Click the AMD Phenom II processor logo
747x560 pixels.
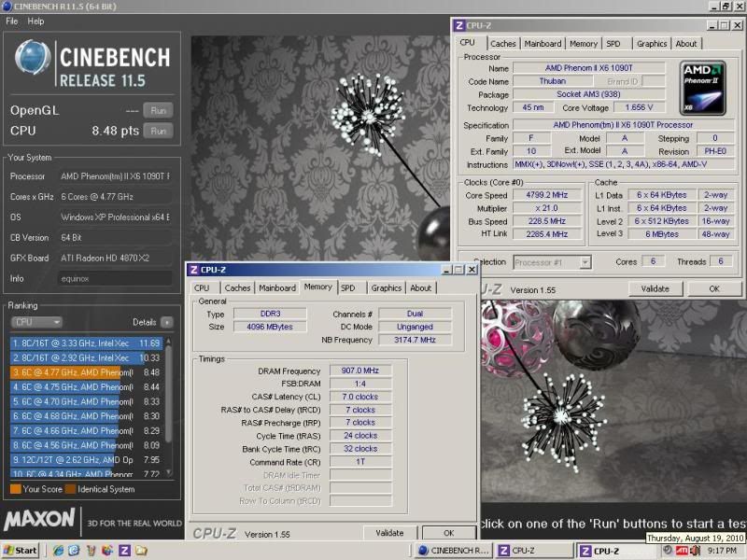(x=703, y=88)
